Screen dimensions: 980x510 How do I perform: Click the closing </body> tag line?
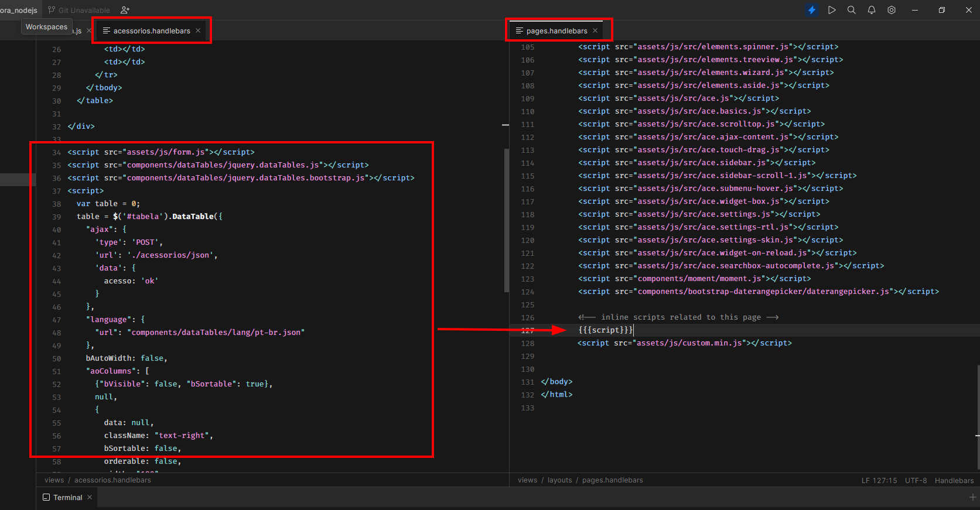tap(556, 382)
